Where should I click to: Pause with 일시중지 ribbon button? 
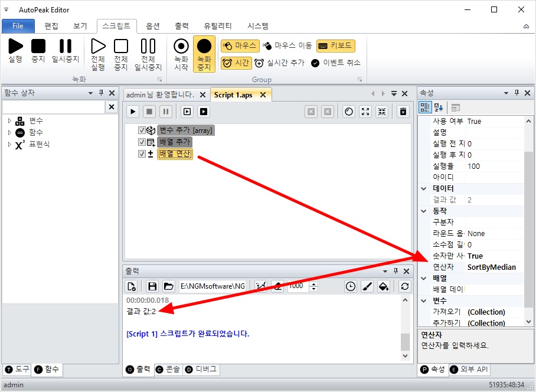pos(66,51)
